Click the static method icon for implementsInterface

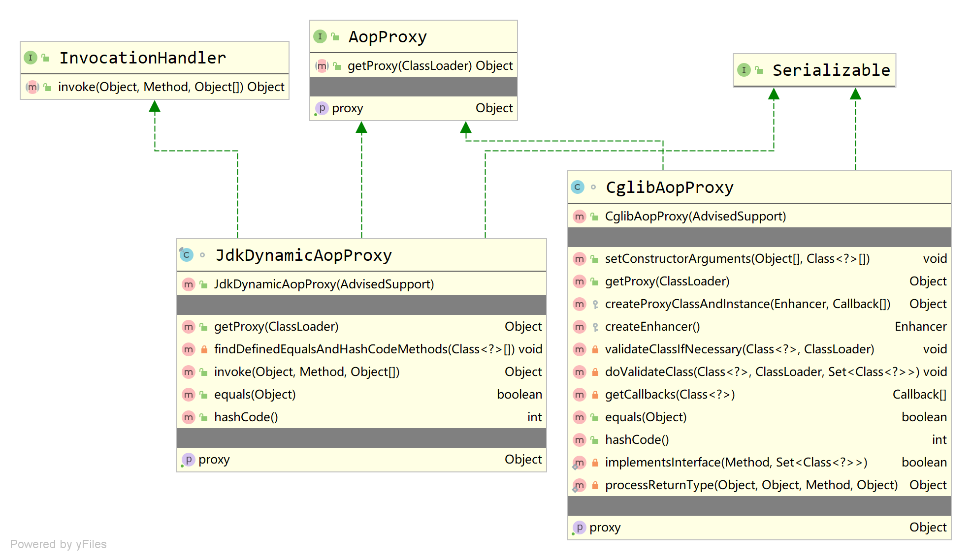[579, 463]
